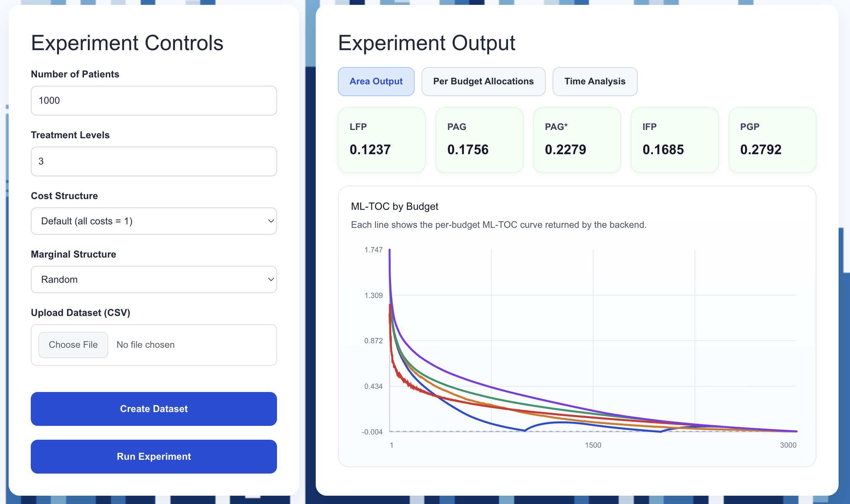Open the Cost Structure dropdown
The width and height of the screenshot is (850, 504).
pyautogui.click(x=153, y=221)
